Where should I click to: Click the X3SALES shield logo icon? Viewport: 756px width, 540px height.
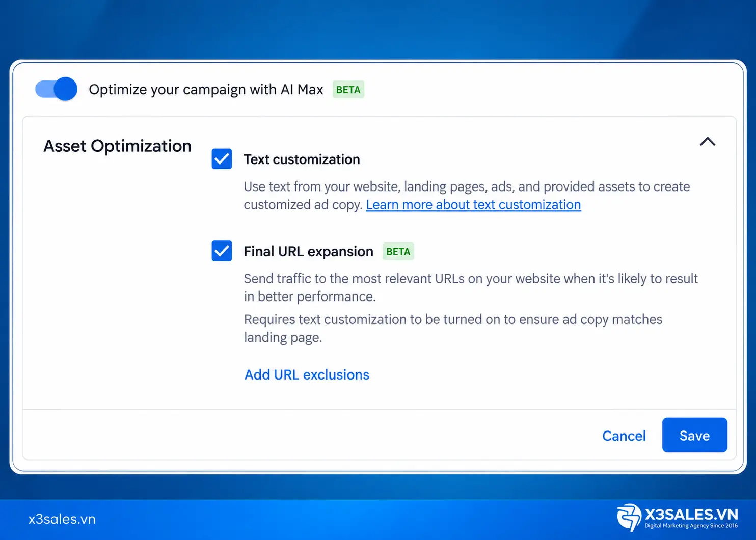point(629,518)
